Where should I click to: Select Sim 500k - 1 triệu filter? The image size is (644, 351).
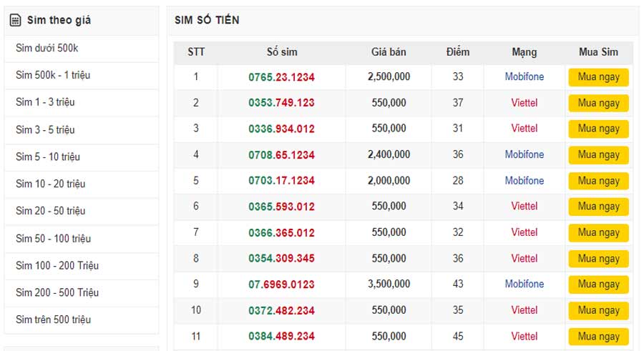pyautogui.click(x=53, y=75)
